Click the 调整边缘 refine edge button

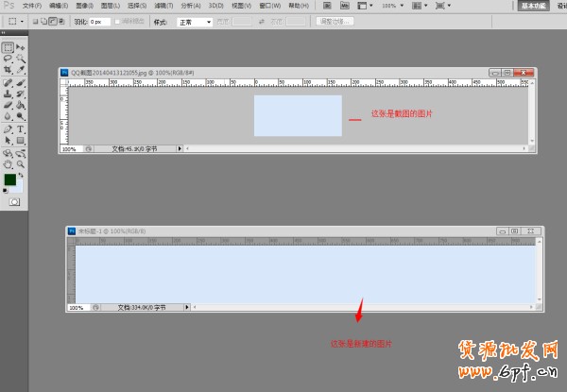click(337, 21)
